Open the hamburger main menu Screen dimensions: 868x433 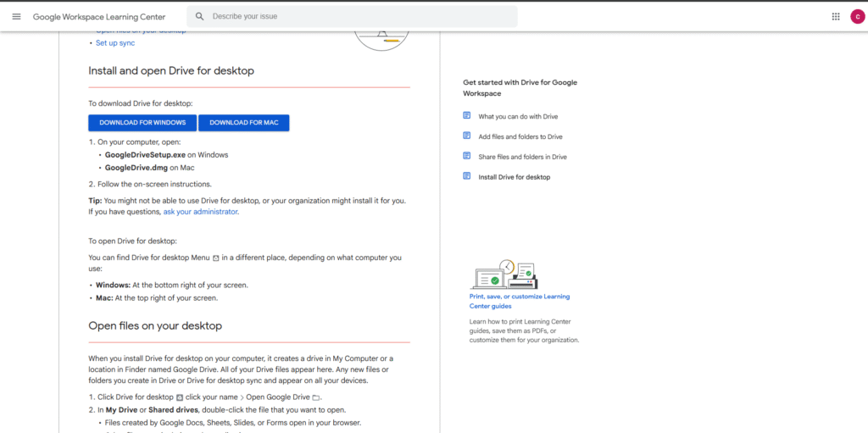[16, 17]
